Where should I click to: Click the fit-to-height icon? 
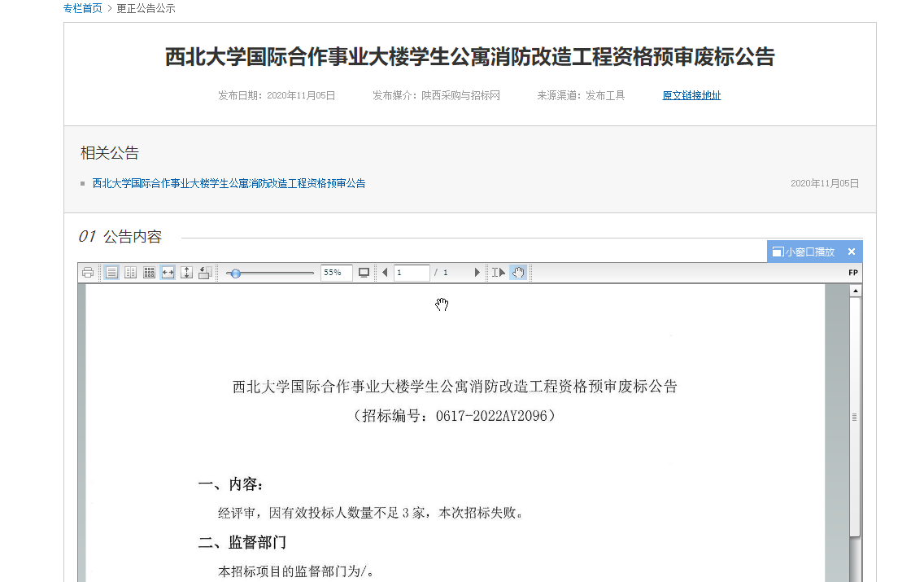(186, 273)
